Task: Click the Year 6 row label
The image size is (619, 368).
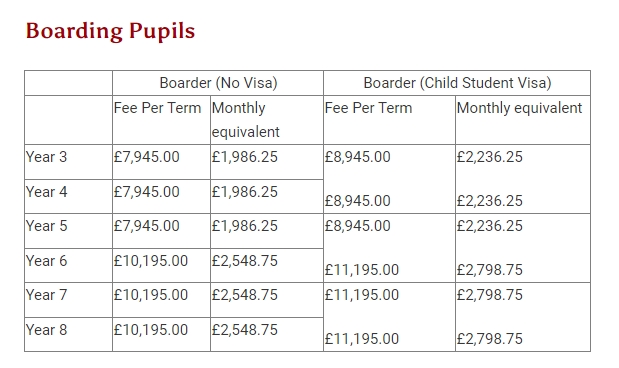Action: tap(47, 261)
